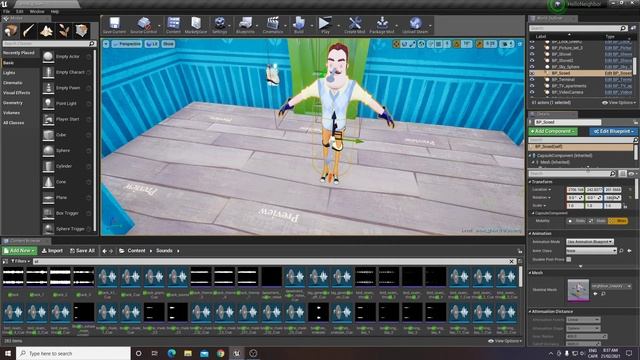
Task: Click the Player Start icon
Action: (x=48, y=119)
